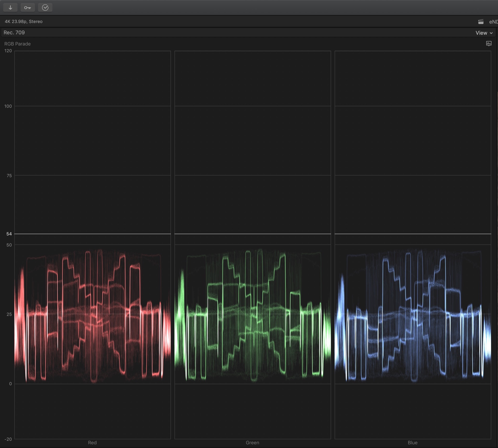Expand the View dropdown menu

(481, 33)
